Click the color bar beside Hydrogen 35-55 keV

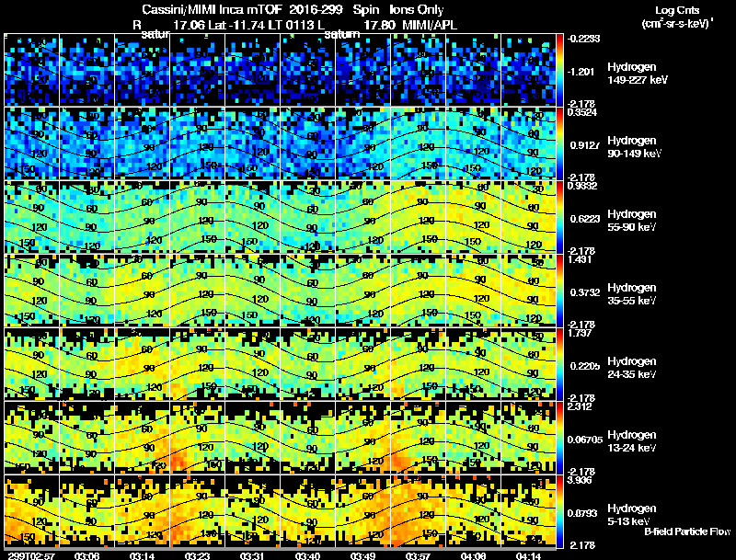(x=559, y=291)
